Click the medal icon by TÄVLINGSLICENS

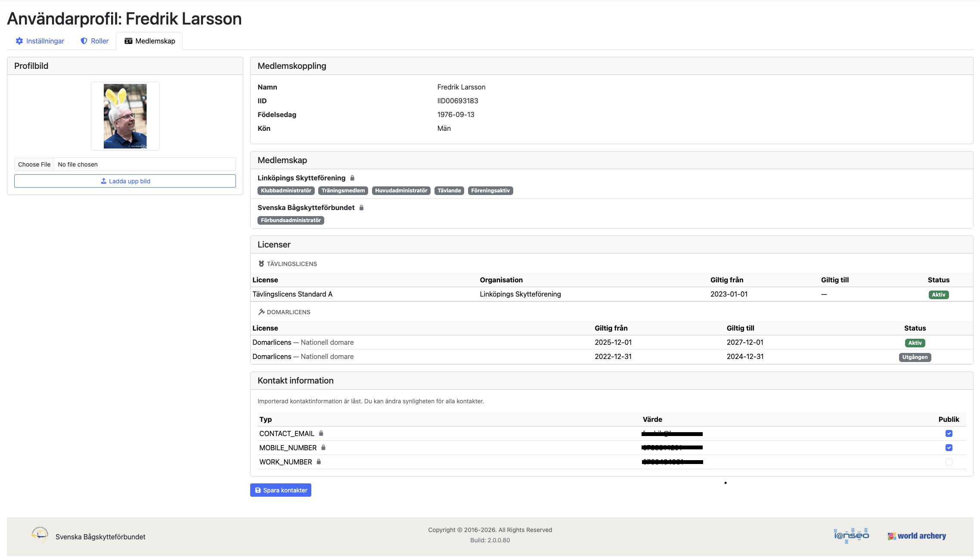261,264
